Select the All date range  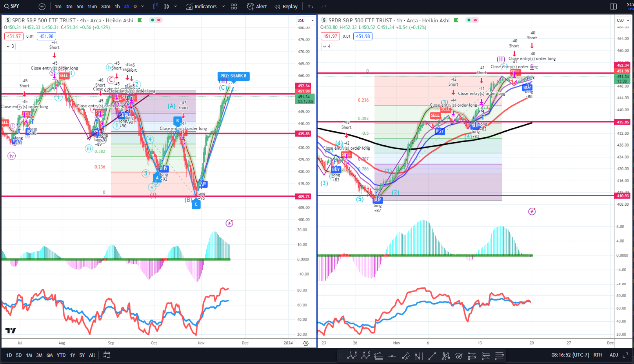[x=92, y=355]
